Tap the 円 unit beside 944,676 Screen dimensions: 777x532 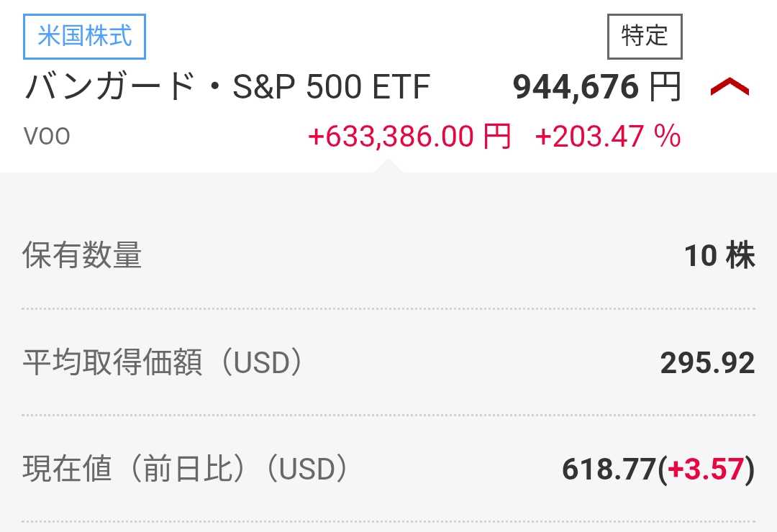point(664,88)
